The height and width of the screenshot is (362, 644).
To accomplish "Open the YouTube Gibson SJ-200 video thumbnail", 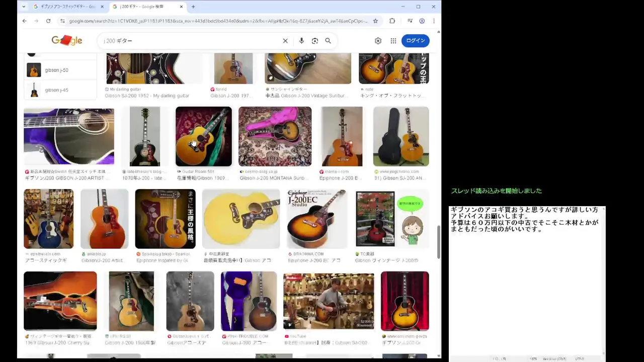I will pyautogui.click(x=329, y=301).
